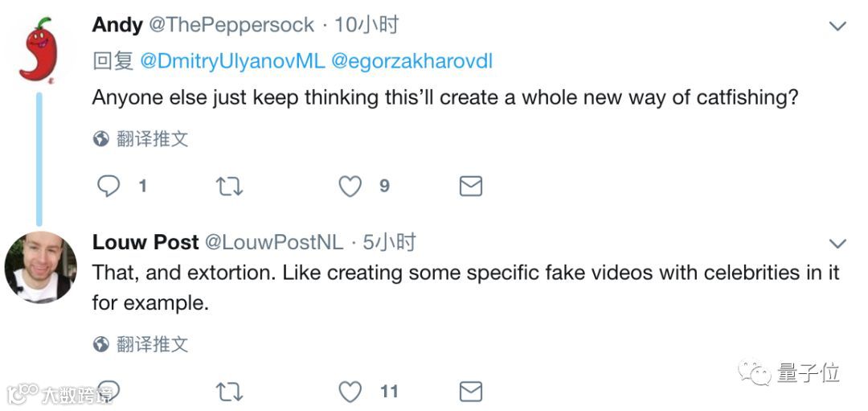This screenshot has width=868, height=411.
Task: Retweet Louw Post's extortion reply
Action: pyautogui.click(x=229, y=392)
